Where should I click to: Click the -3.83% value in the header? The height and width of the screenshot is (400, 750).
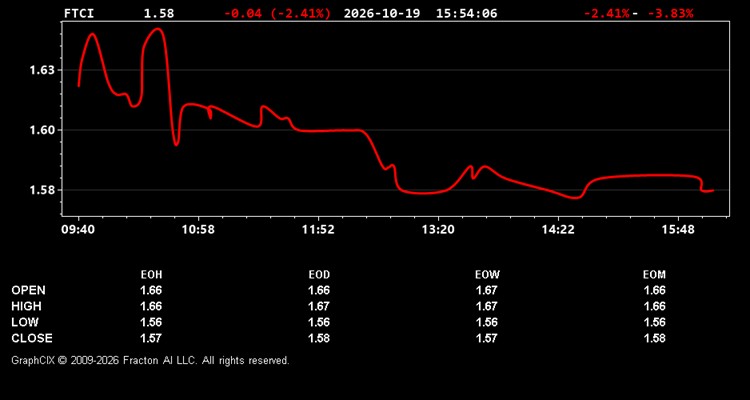click(x=670, y=13)
